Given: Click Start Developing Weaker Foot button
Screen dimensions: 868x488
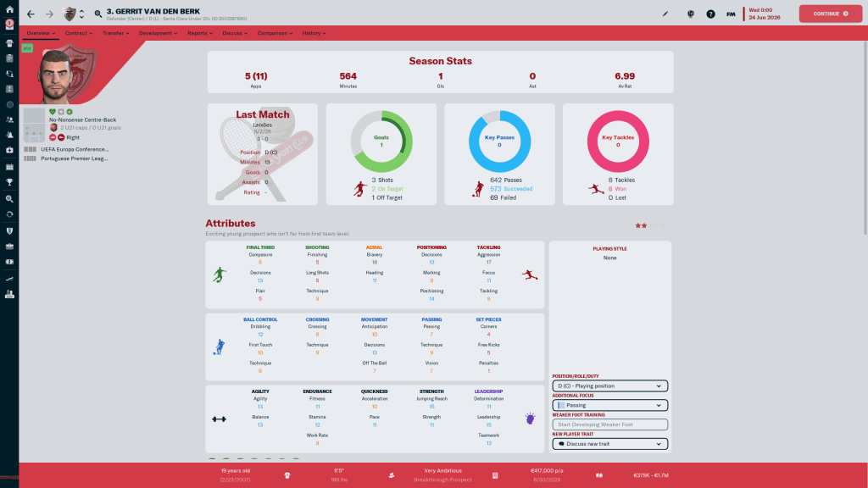Looking at the screenshot, I should click(609, 424).
